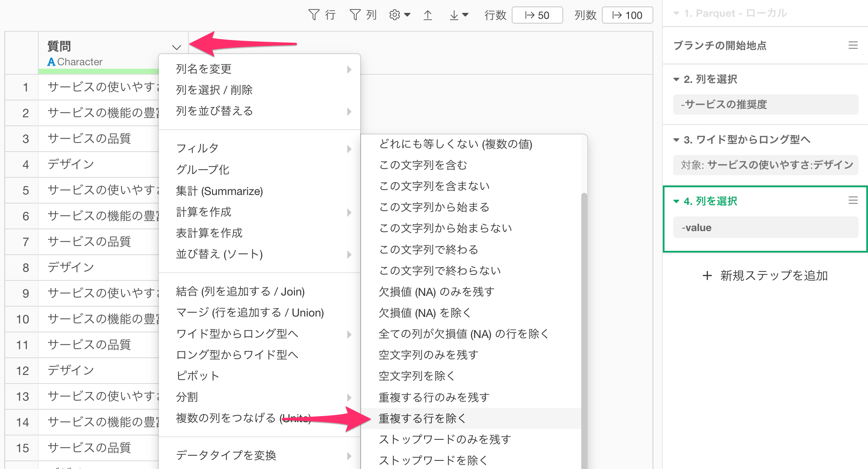Choose 全ての列が欠損値 (NA) の行を除く

pyautogui.click(x=471, y=334)
